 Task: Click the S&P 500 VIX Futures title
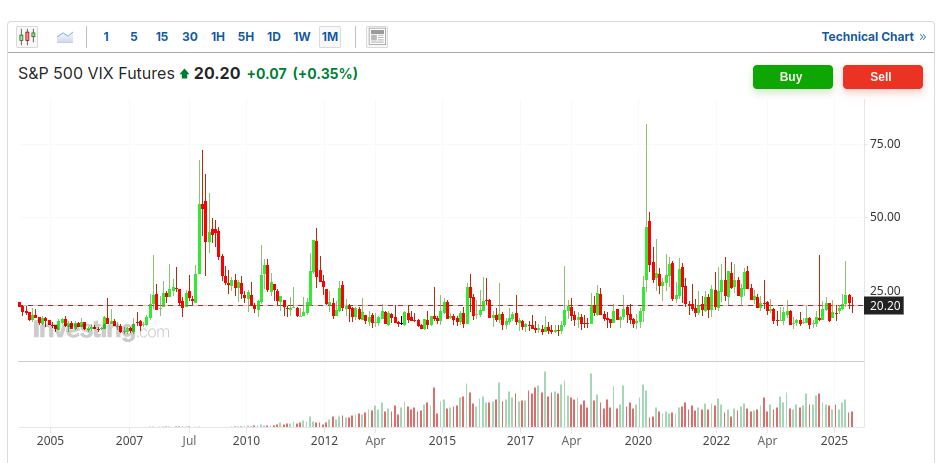[x=96, y=74]
